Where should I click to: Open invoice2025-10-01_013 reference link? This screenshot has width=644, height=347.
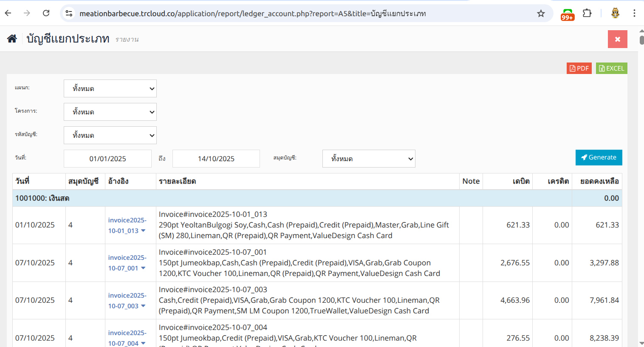(x=127, y=225)
